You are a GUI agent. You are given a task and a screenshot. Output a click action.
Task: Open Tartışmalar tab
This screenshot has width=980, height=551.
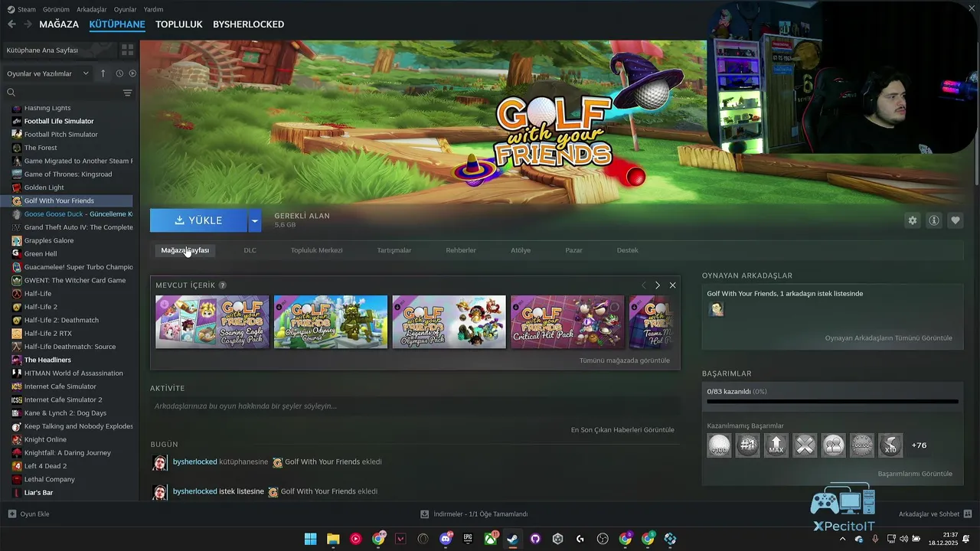click(394, 250)
